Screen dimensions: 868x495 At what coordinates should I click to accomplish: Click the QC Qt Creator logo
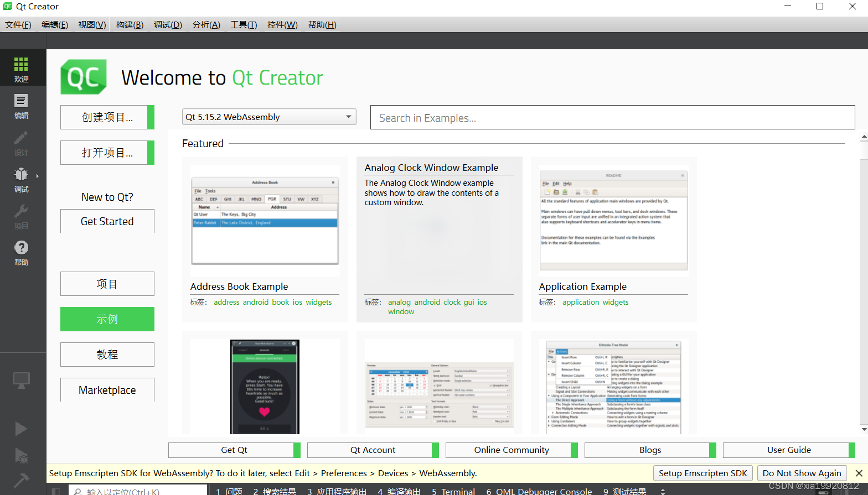click(x=84, y=77)
